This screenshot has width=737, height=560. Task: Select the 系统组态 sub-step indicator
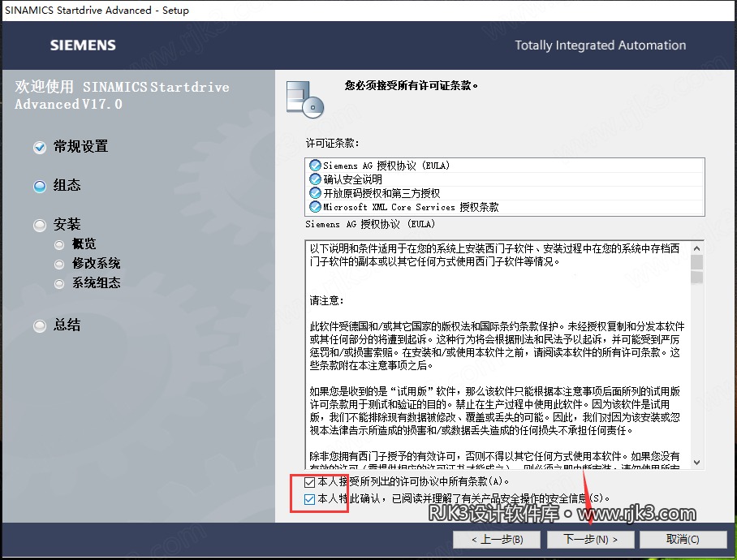click(59, 284)
